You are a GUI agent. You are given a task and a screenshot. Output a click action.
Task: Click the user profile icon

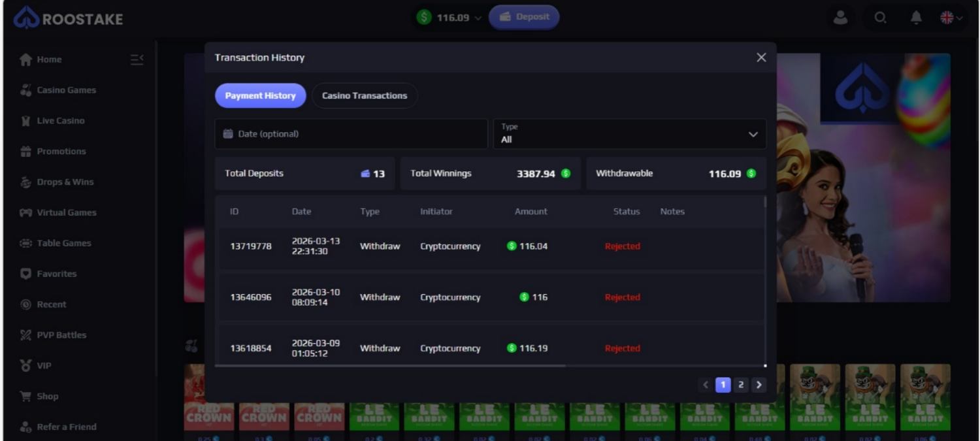[x=840, y=18]
